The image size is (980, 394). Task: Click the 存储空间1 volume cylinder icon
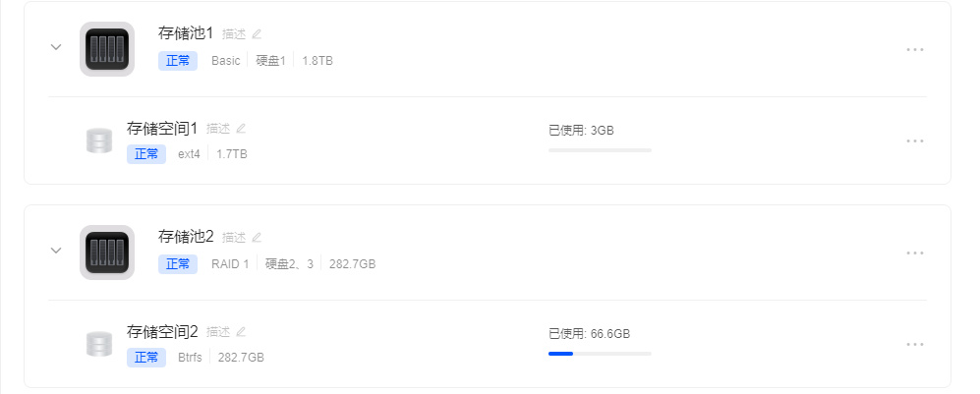(98, 141)
